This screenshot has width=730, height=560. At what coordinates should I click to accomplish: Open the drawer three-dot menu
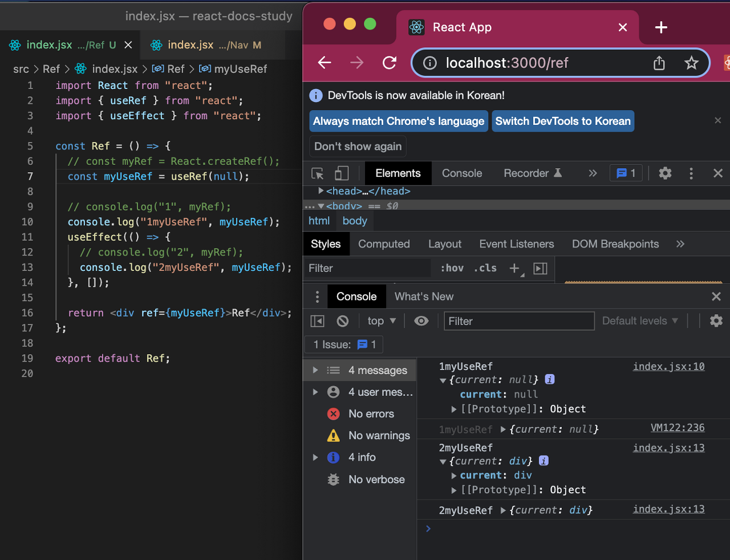[317, 297]
